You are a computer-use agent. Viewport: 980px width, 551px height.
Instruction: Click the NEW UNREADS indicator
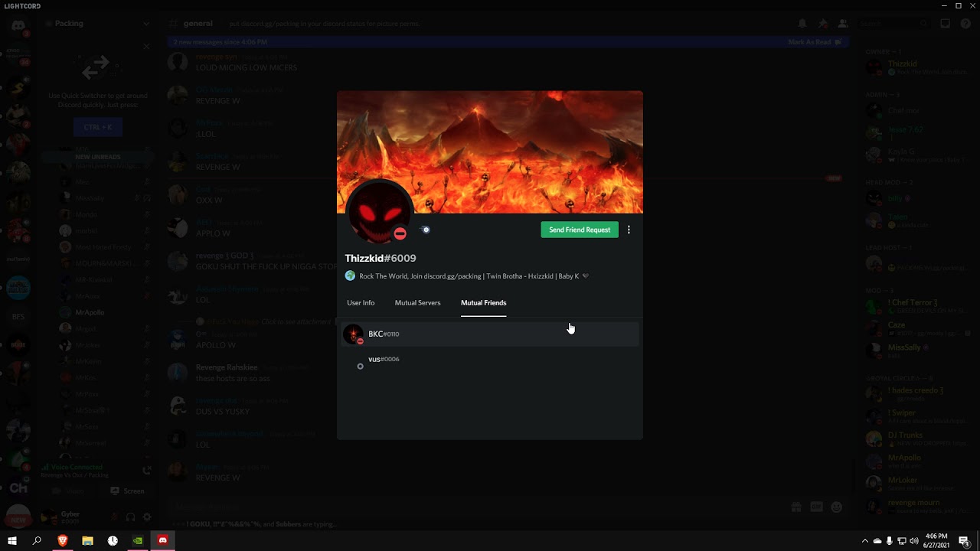(x=97, y=157)
